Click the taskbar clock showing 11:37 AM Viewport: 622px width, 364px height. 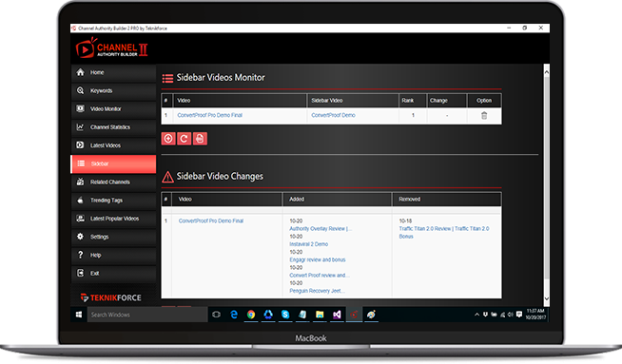click(x=535, y=314)
